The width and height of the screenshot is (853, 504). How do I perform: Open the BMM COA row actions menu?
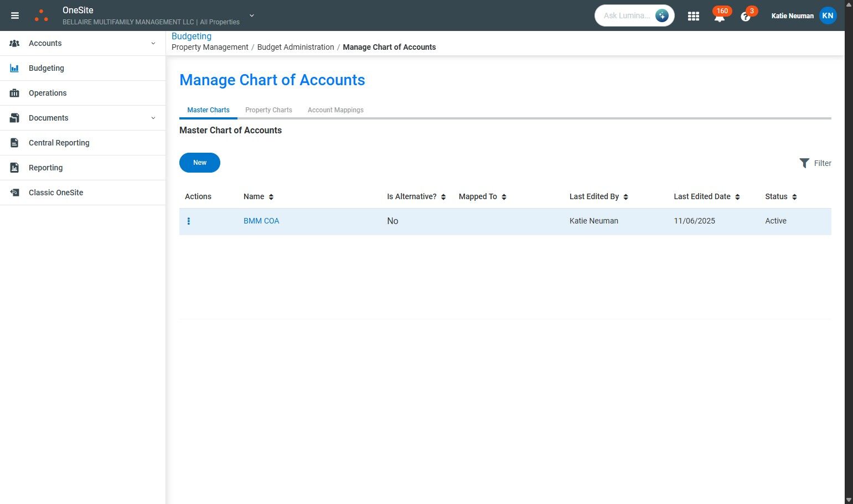tap(189, 221)
